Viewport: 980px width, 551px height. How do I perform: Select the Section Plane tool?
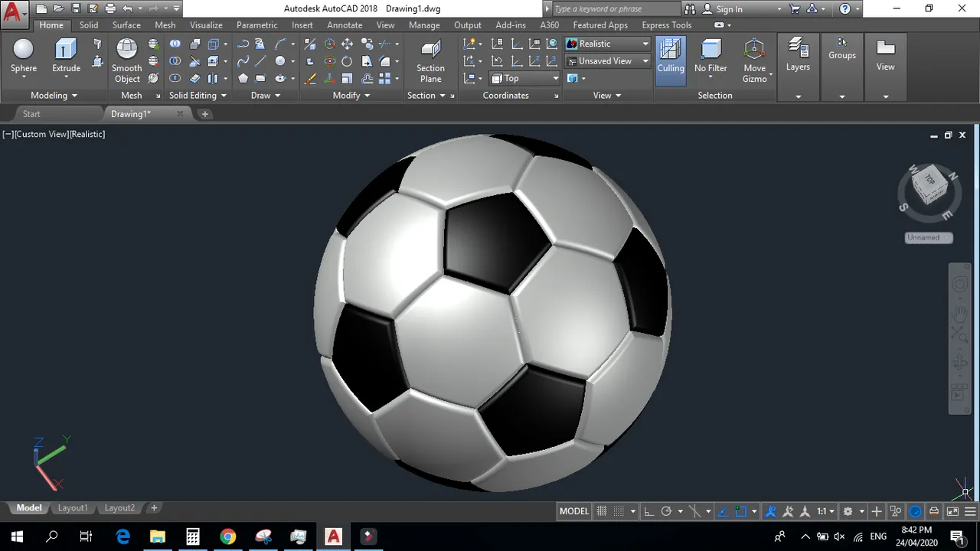(430, 60)
